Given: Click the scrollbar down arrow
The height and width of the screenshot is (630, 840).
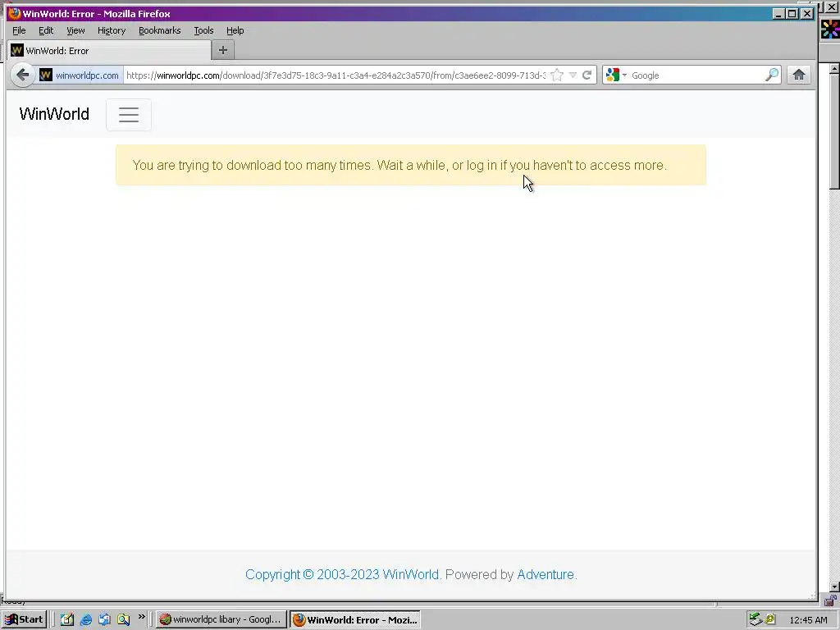Looking at the screenshot, I should pos(834,587).
